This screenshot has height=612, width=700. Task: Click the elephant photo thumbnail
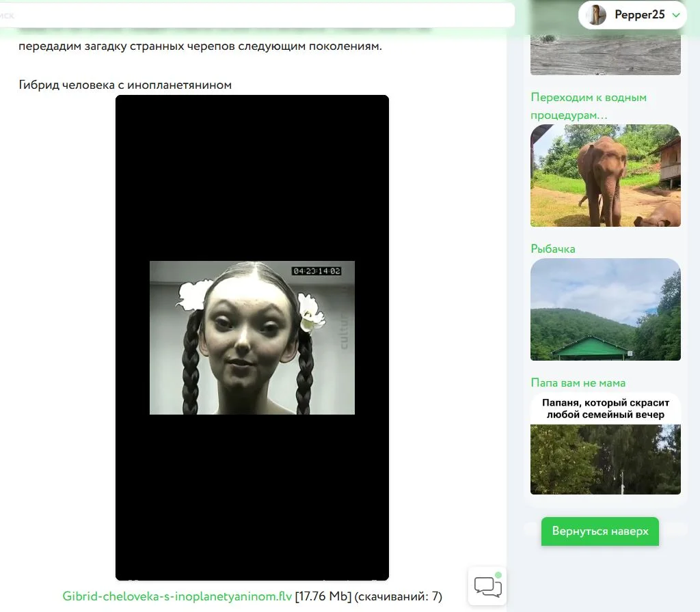605,176
